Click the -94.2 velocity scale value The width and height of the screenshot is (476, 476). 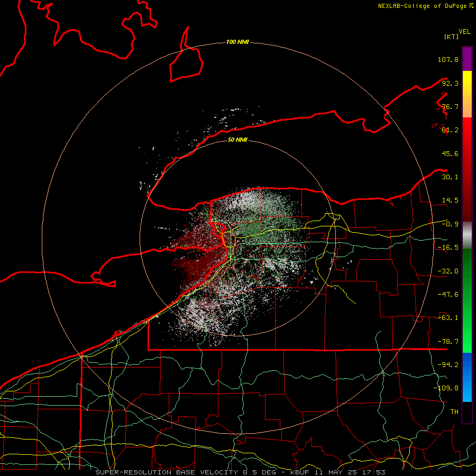point(448,365)
